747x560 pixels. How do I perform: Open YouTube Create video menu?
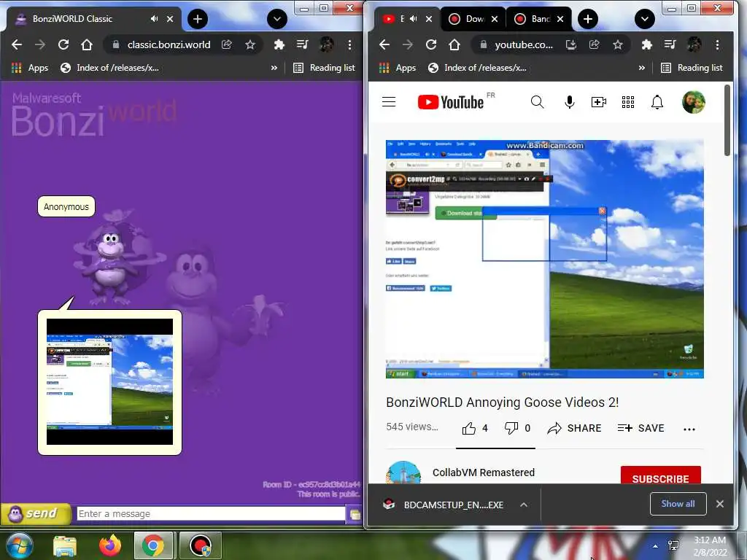click(x=599, y=102)
